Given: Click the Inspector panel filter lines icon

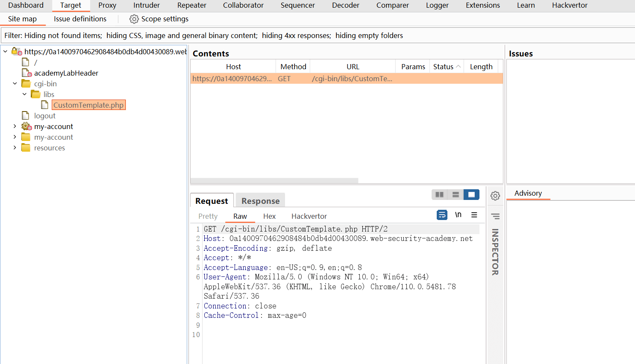Looking at the screenshot, I should click(x=495, y=216).
